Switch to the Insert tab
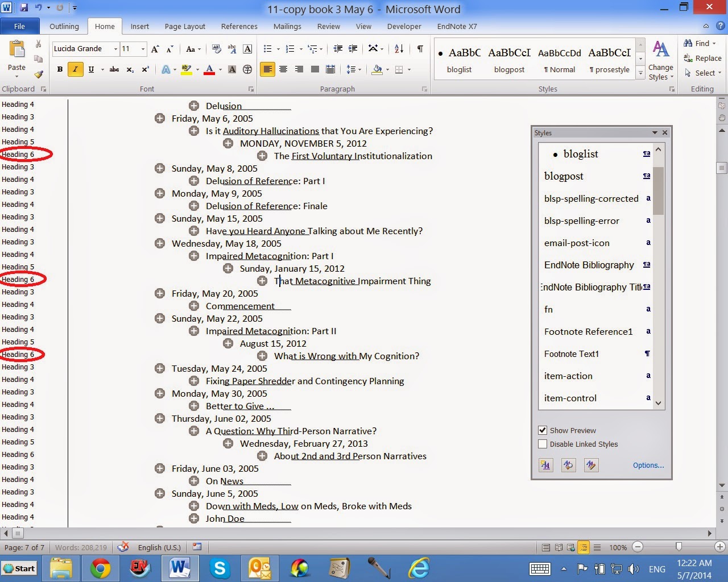 tap(140, 26)
